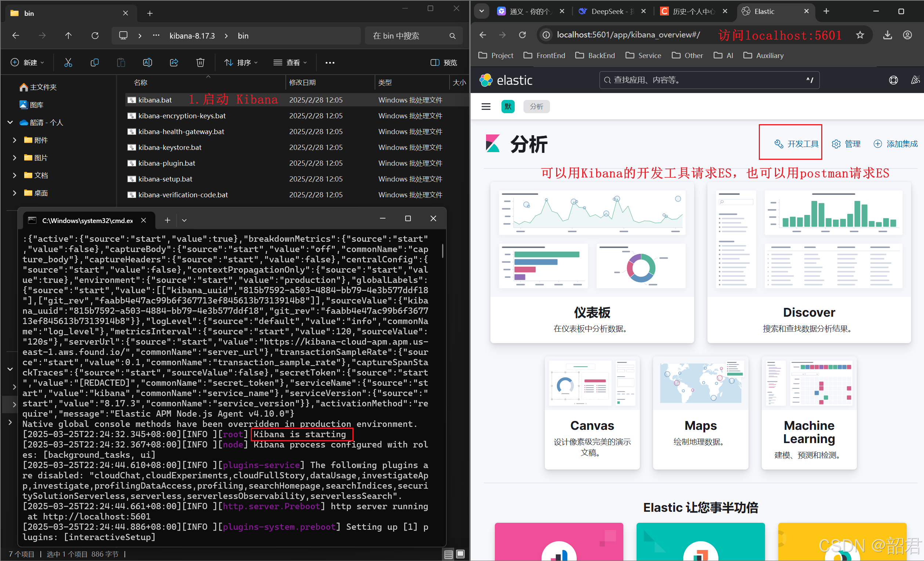Click the cut scissors icon in Explorer

pyautogui.click(x=68, y=62)
